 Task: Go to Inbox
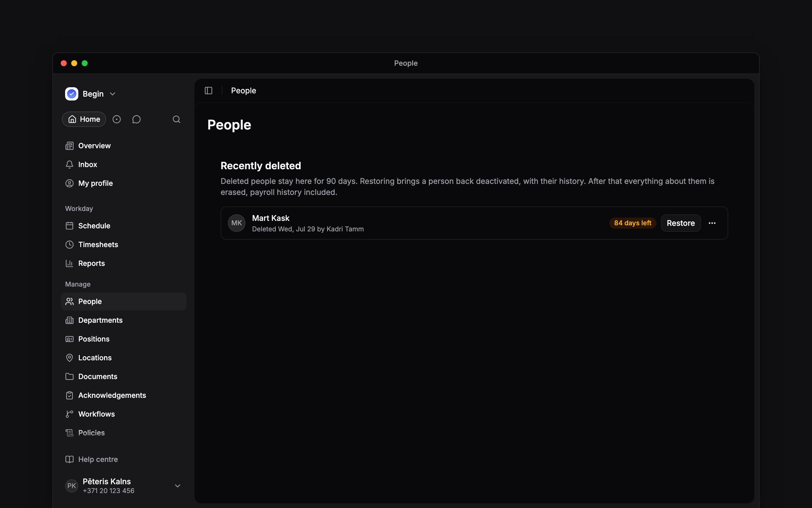(124, 165)
